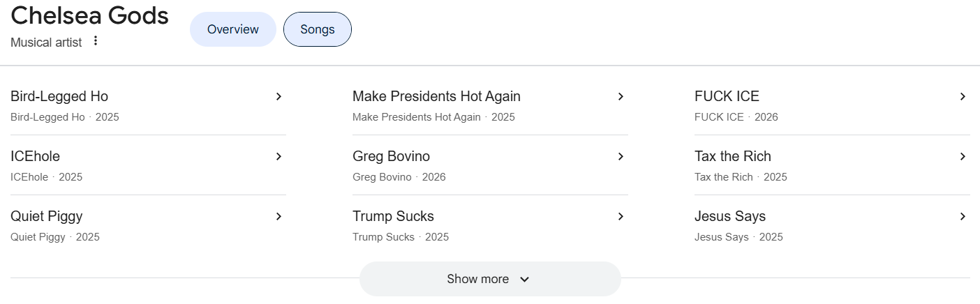Click the arrow next to Tax the Rich

tap(963, 156)
